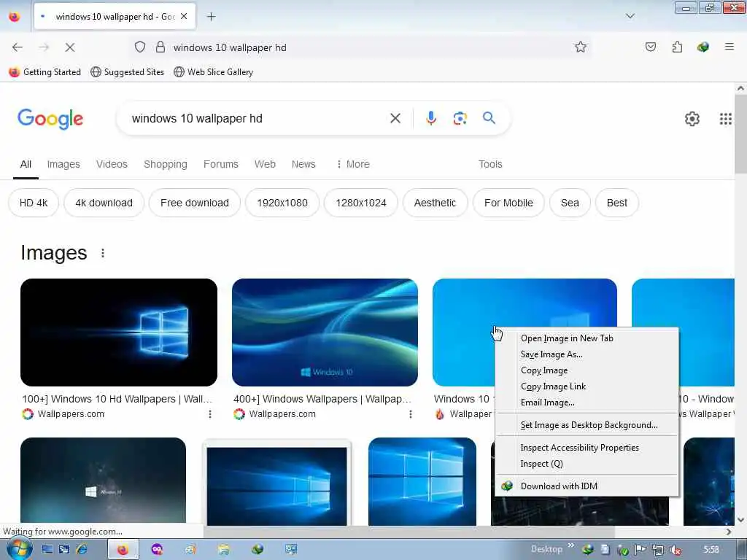Switch to the Shopping search tab
This screenshot has height=560, width=747.
[166, 164]
